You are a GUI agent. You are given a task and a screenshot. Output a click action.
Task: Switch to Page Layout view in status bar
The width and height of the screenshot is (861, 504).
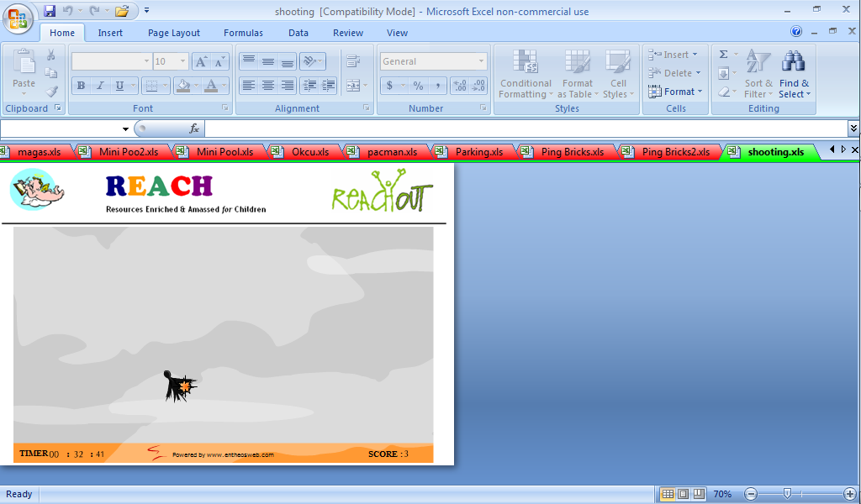click(x=683, y=494)
